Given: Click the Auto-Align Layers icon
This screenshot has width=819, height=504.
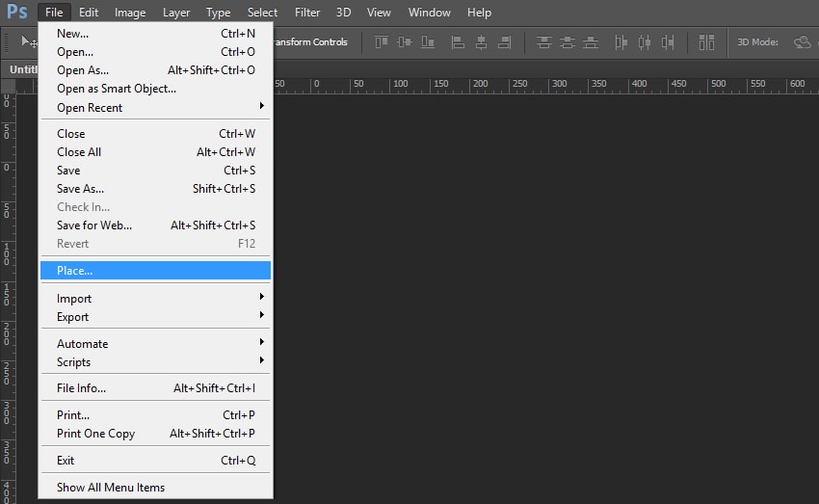Looking at the screenshot, I should click(707, 42).
